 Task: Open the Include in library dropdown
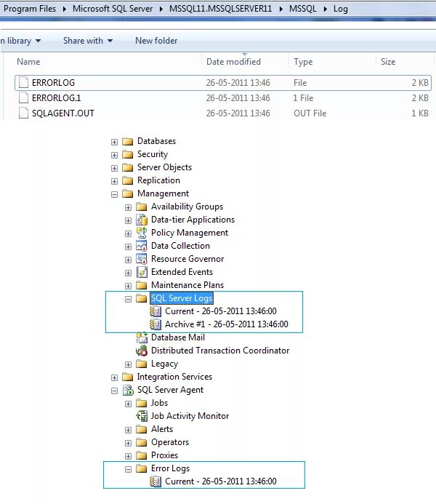point(20,41)
